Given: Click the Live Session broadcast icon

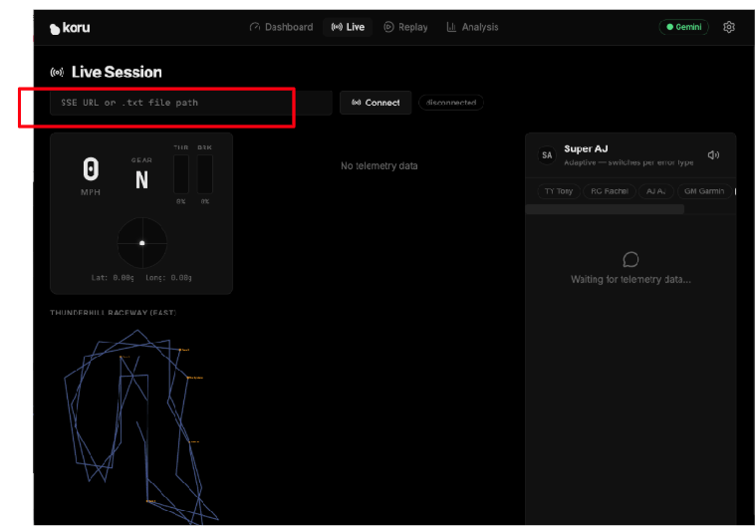Looking at the screenshot, I should (57, 73).
